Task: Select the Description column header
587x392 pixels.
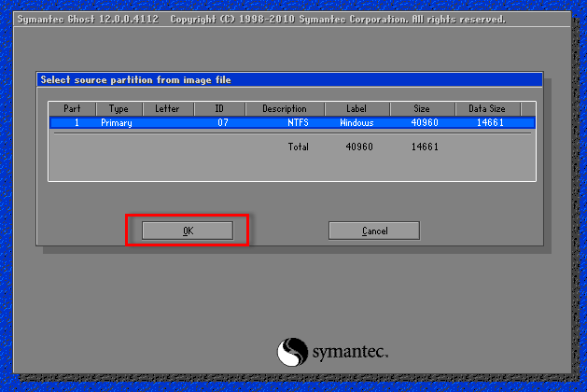Action: [285, 109]
